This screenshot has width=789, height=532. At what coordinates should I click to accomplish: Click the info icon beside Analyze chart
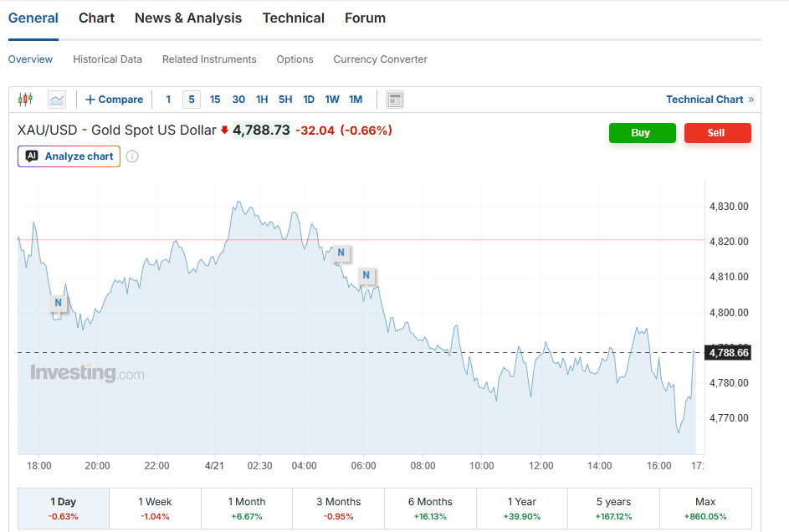(x=132, y=156)
